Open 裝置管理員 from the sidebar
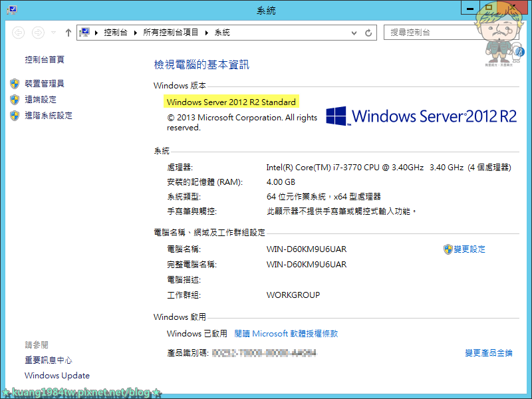Image resolution: width=532 pixels, height=399 pixels. (45, 84)
